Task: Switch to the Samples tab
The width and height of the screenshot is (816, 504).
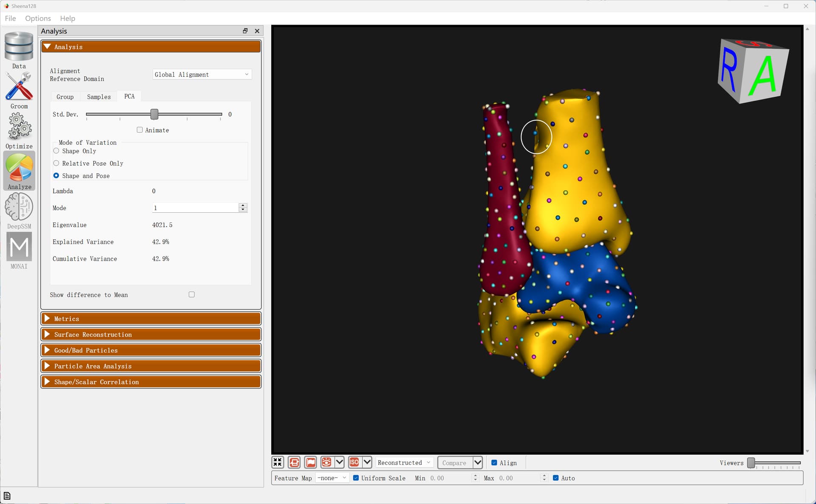Action: pyautogui.click(x=99, y=97)
